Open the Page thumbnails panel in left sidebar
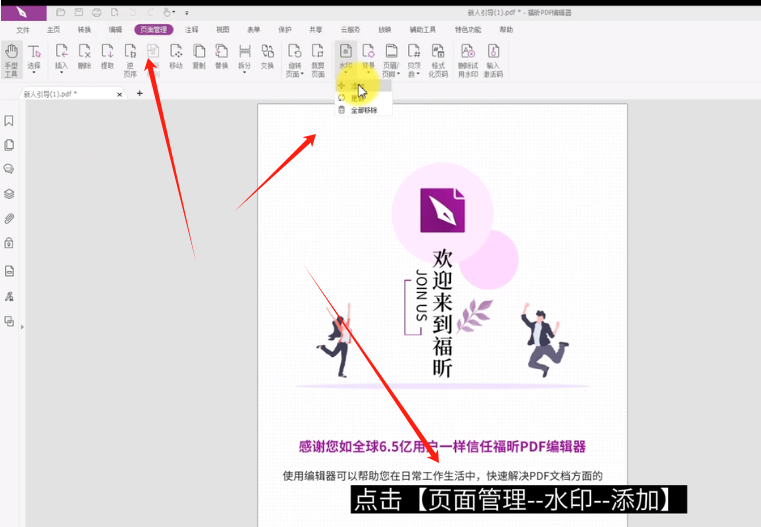The width and height of the screenshot is (761, 527). pyautogui.click(x=9, y=145)
